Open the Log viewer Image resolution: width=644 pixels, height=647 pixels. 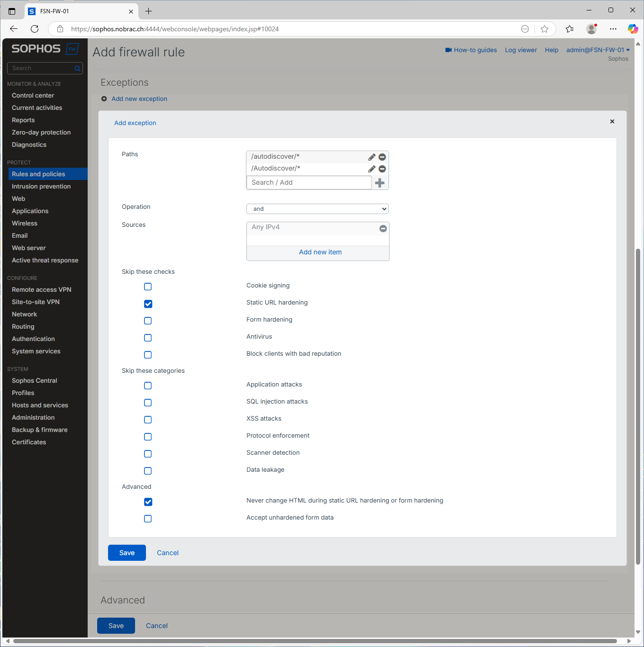click(521, 50)
